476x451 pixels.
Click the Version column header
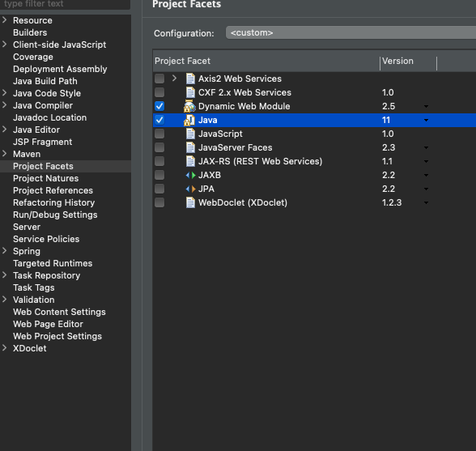(408, 61)
